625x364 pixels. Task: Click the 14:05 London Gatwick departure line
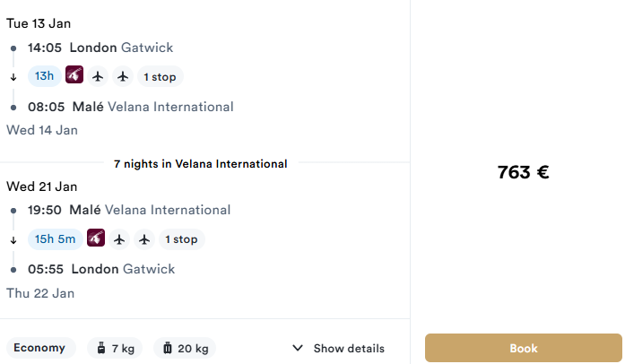100,48
